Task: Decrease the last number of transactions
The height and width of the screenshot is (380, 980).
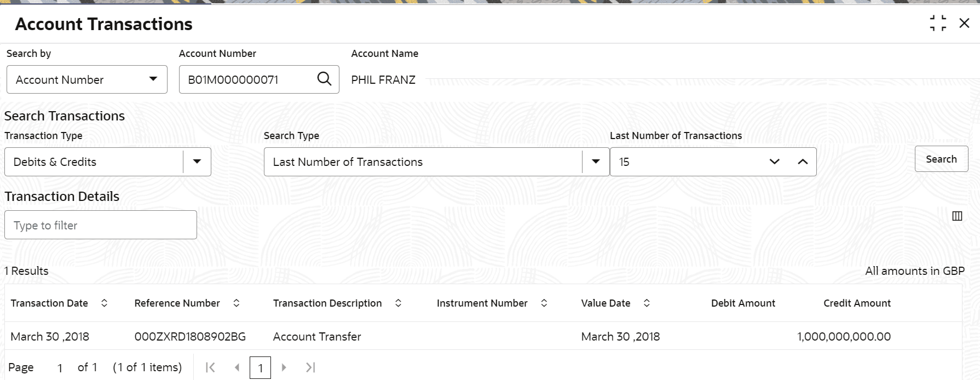Action: pos(774,162)
